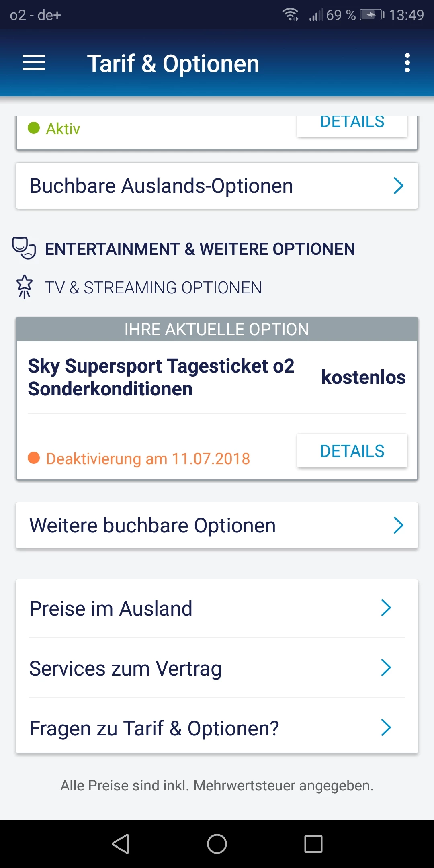Open Preise im Ausland arrow
The height and width of the screenshot is (868, 434).
[386, 608]
